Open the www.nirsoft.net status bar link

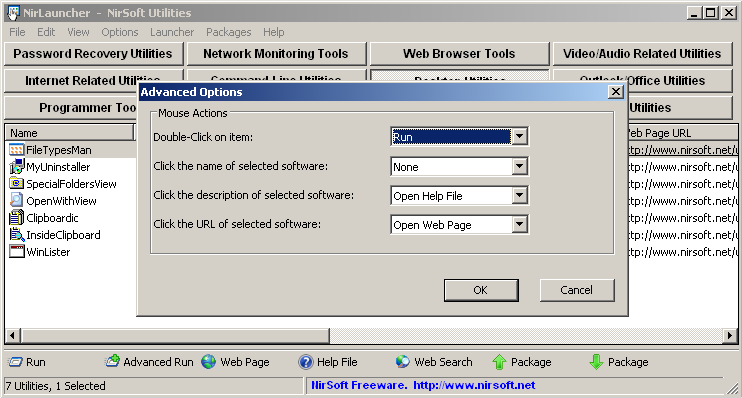[474, 385]
